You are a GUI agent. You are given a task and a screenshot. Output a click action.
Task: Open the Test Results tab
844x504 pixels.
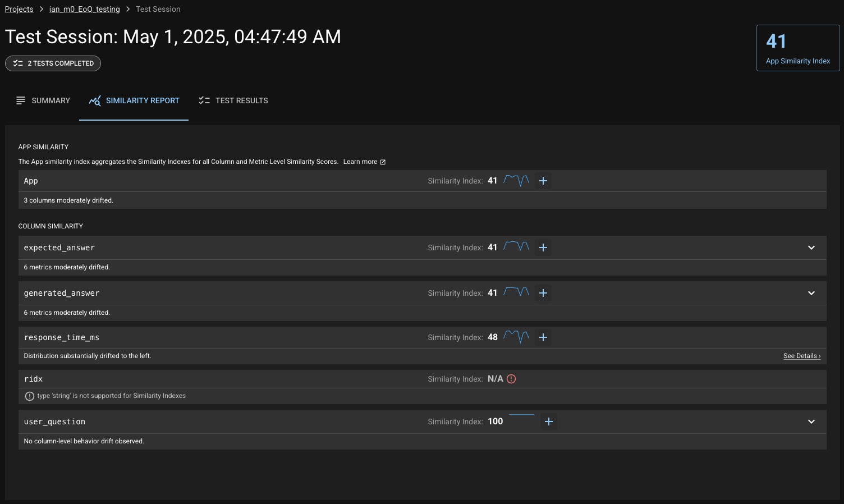pyautogui.click(x=233, y=100)
